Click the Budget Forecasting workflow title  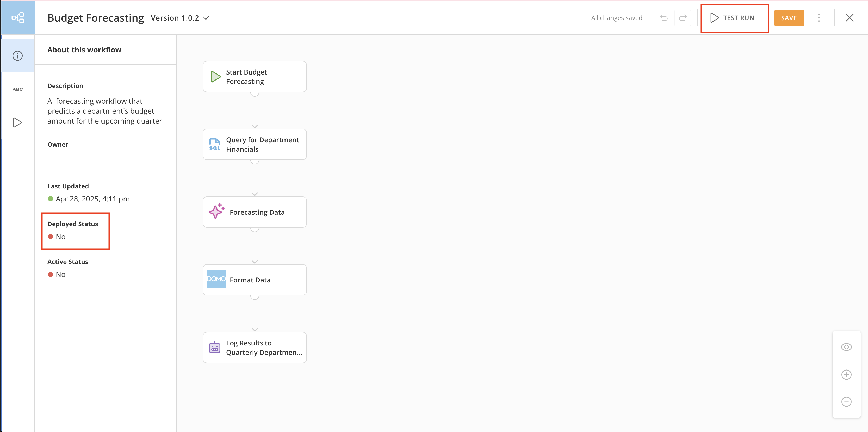[96, 18]
